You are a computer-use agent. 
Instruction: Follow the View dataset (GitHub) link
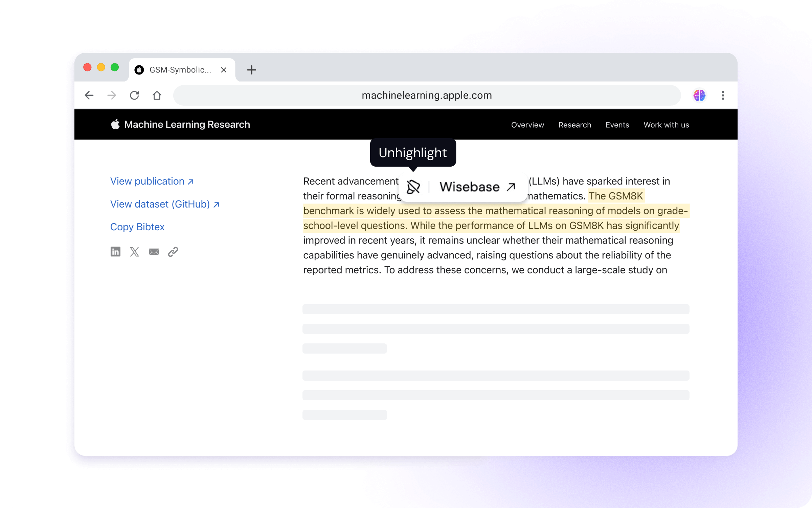click(x=165, y=204)
